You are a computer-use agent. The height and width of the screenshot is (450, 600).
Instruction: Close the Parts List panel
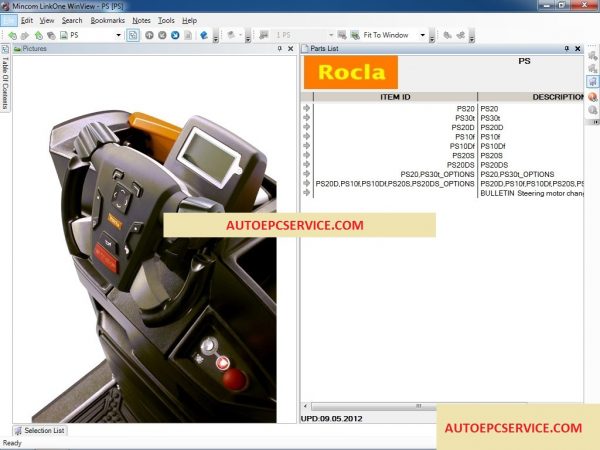click(578, 49)
